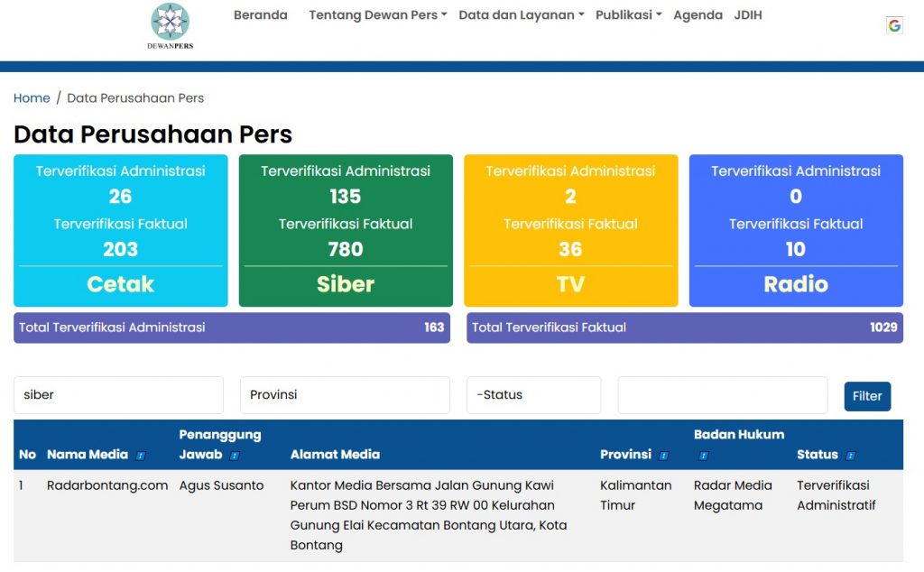Follow the Home breadcrumb link

click(32, 98)
